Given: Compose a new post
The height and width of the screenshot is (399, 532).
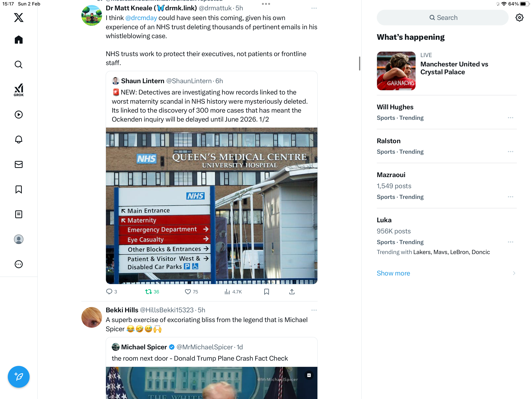Looking at the screenshot, I should (18, 377).
